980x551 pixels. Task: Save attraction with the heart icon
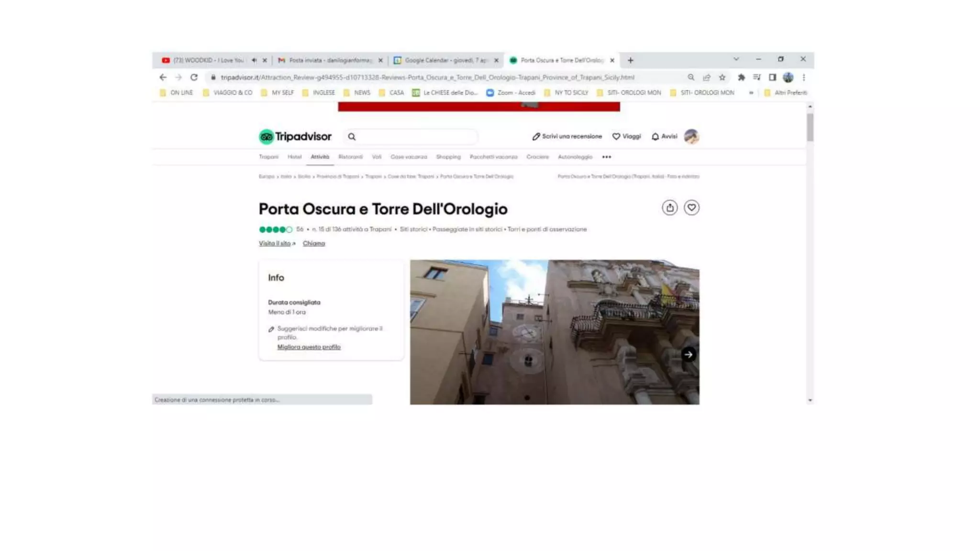[691, 208]
